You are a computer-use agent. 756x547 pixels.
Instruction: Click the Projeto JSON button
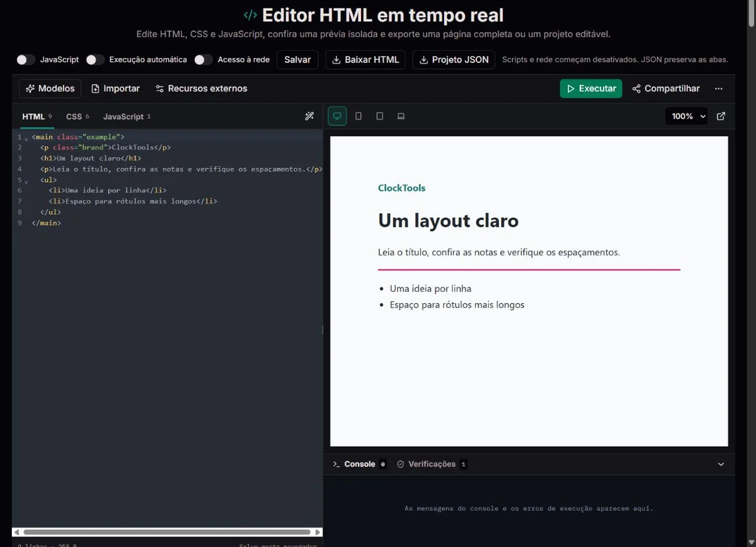tap(454, 60)
